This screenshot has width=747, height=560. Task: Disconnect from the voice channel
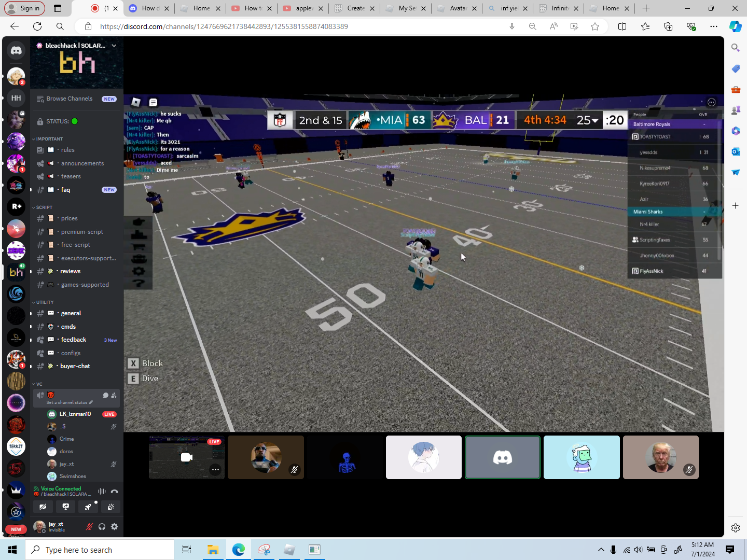(115, 491)
